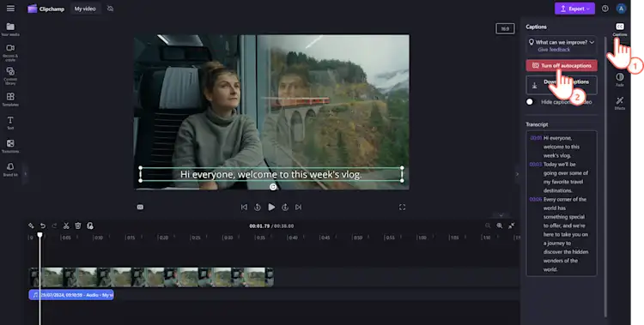This screenshot has height=325, width=644.
Task: Click the Download captions button
Action: (x=562, y=85)
